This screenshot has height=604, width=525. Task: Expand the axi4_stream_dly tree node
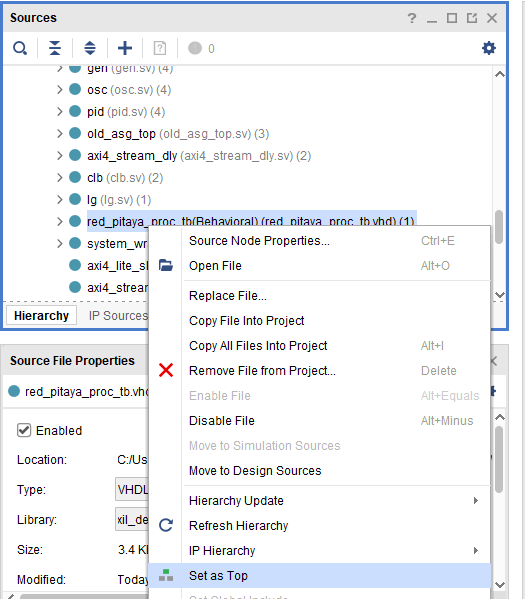tap(59, 155)
